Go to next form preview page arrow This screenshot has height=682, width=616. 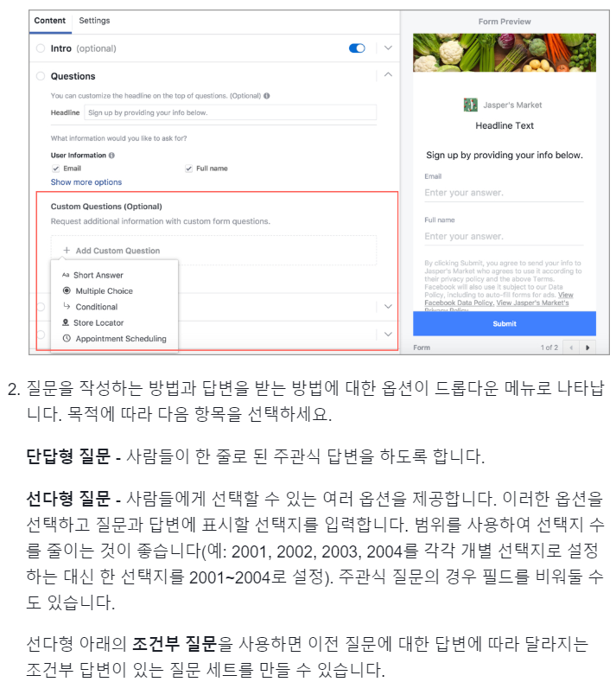pos(587,347)
